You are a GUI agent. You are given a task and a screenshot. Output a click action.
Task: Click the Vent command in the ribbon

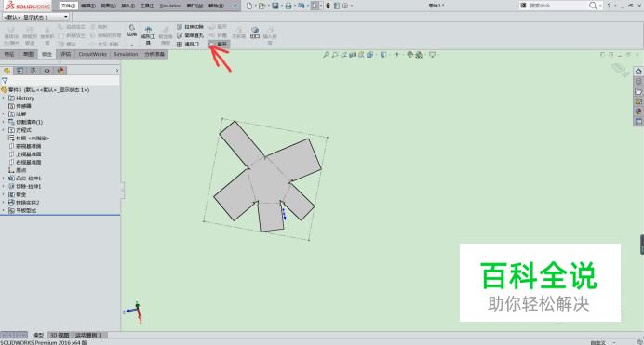[188, 45]
